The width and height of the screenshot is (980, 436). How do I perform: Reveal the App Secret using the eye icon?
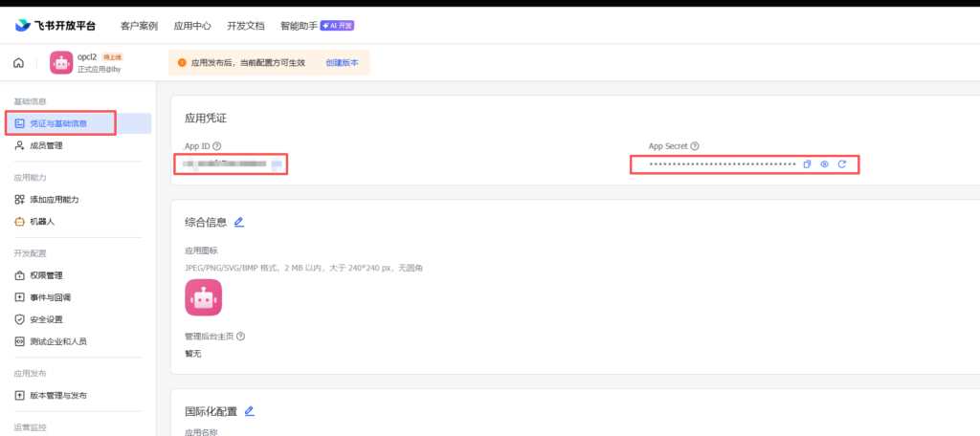pos(824,164)
